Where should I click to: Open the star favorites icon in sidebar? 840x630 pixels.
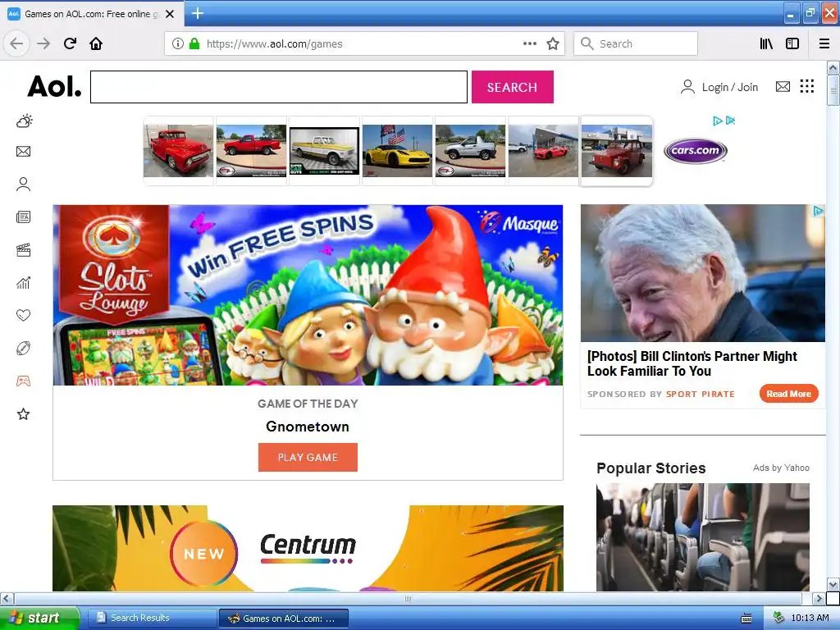(23, 413)
